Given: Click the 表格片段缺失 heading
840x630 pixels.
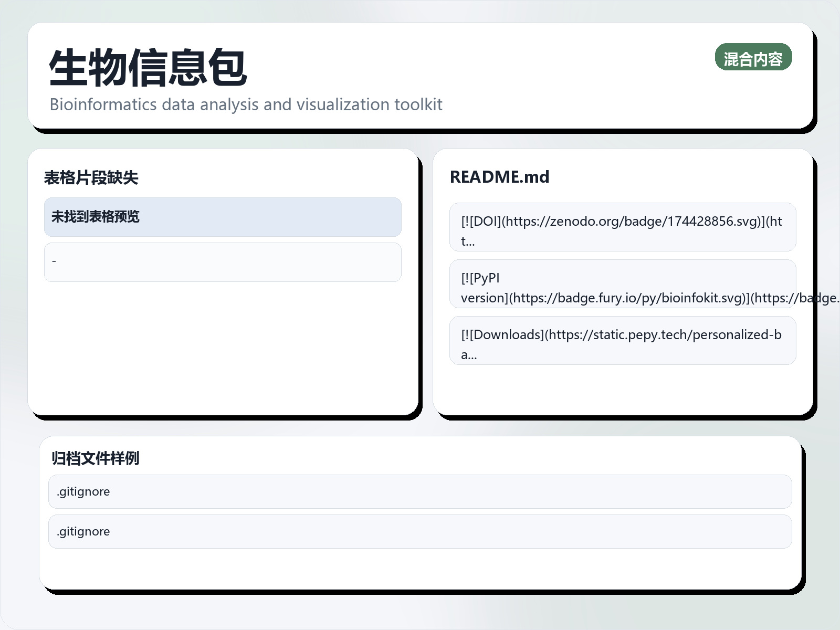Looking at the screenshot, I should [x=91, y=178].
